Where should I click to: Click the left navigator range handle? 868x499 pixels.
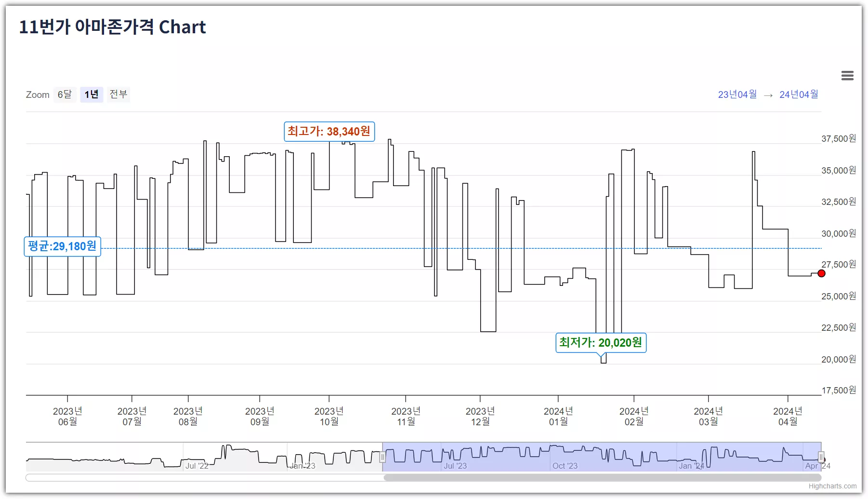point(382,457)
